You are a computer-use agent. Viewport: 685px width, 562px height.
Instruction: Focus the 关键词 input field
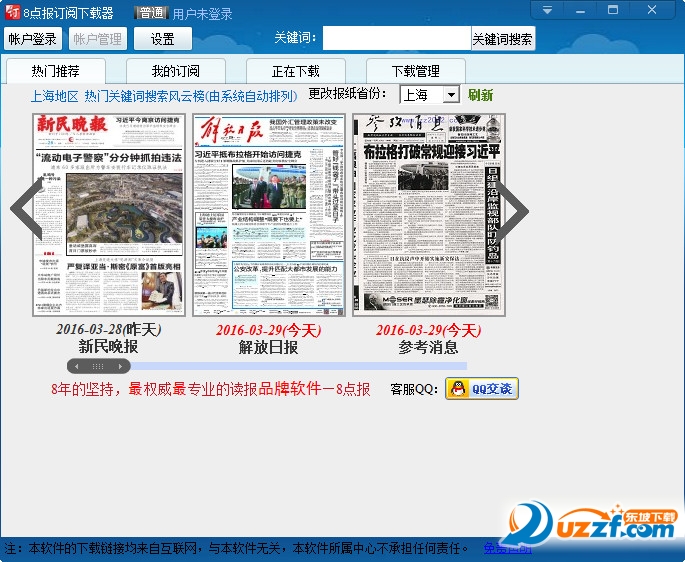[397, 38]
